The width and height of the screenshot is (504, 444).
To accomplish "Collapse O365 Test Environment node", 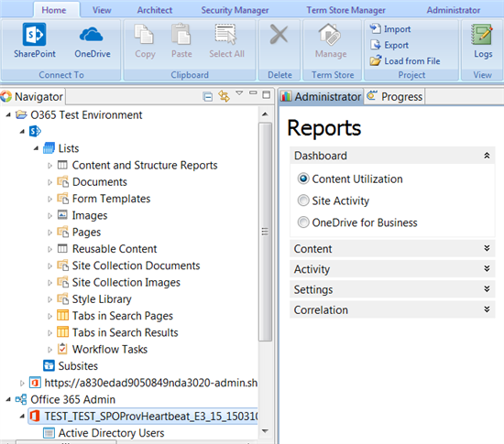I will (8, 114).
